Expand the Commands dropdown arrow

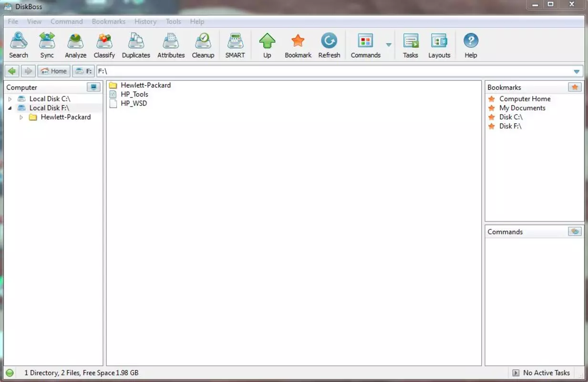pyautogui.click(x=389, y=45)
